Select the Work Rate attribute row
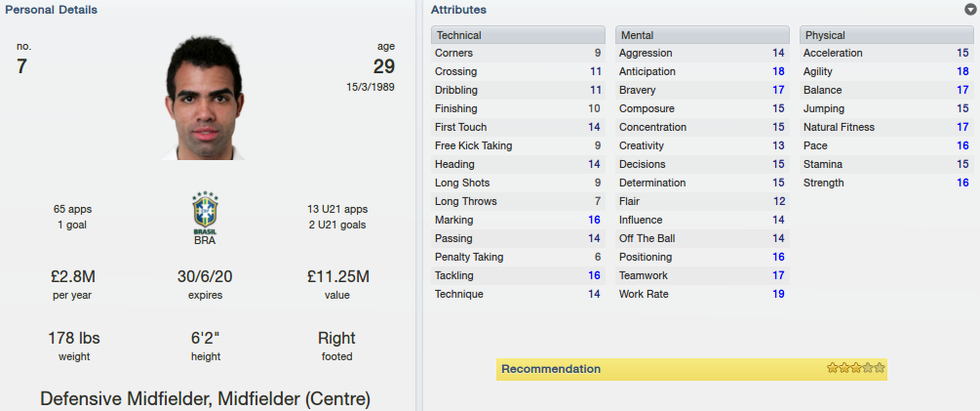This screenshot has height=411, width=980. pyautogui.click(x=702, y=294)
